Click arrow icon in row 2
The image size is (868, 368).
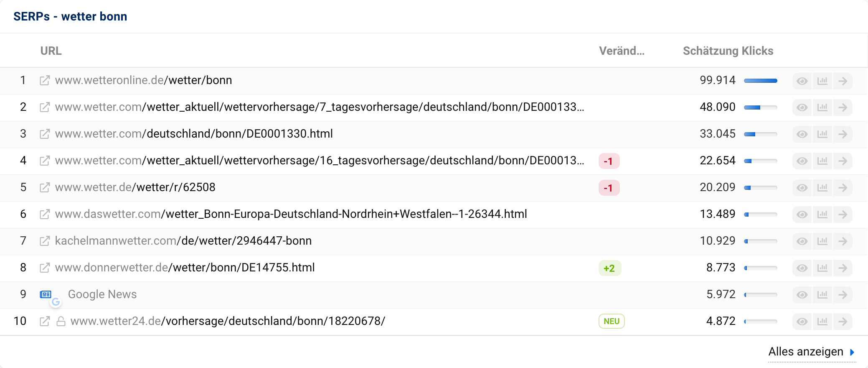(x=843, y=107)
